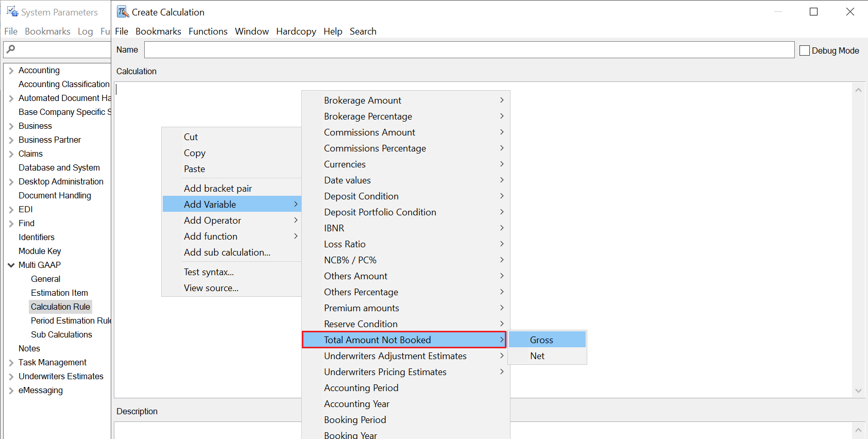Select Gross from the submenu
868x439 pixels.
click(x=541, y=340)
